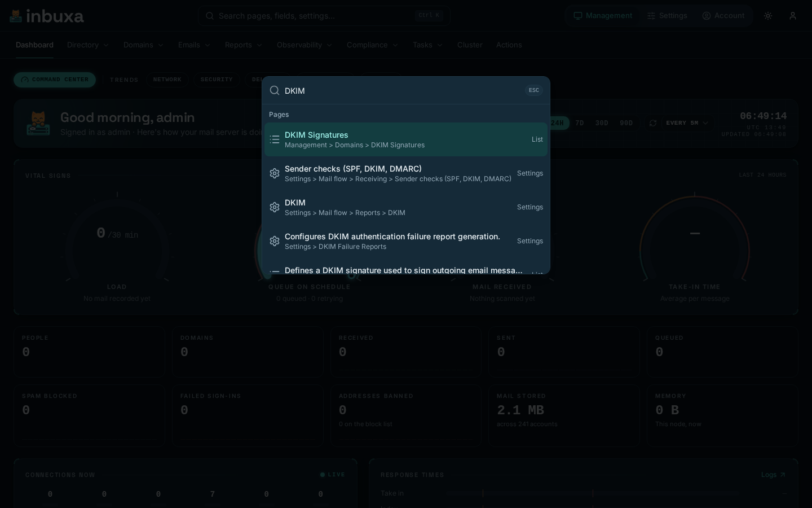Select the 90D time range
The width and height of the screenshot is (812, 508).
626,123
